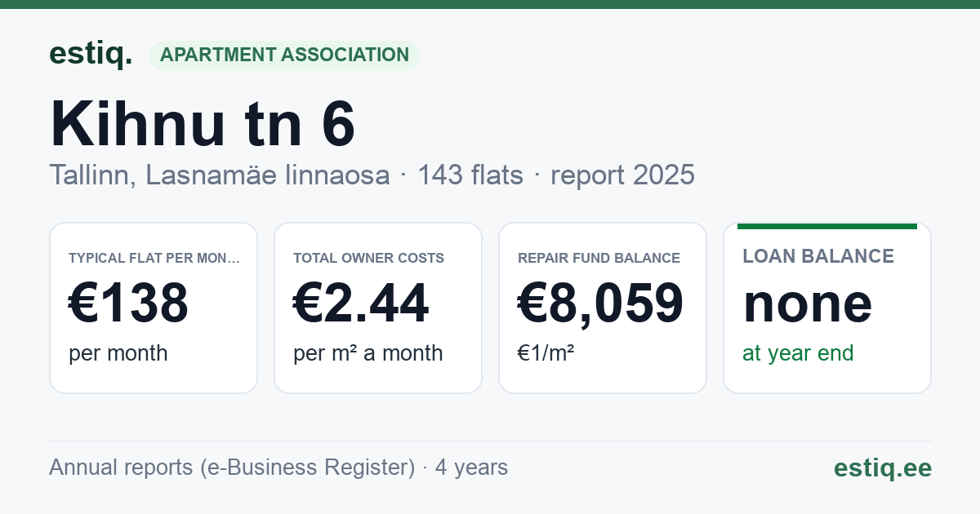Click the at year end text
Image resolution: width=980 pixels, height=514 pixels.
pos(798,353)
